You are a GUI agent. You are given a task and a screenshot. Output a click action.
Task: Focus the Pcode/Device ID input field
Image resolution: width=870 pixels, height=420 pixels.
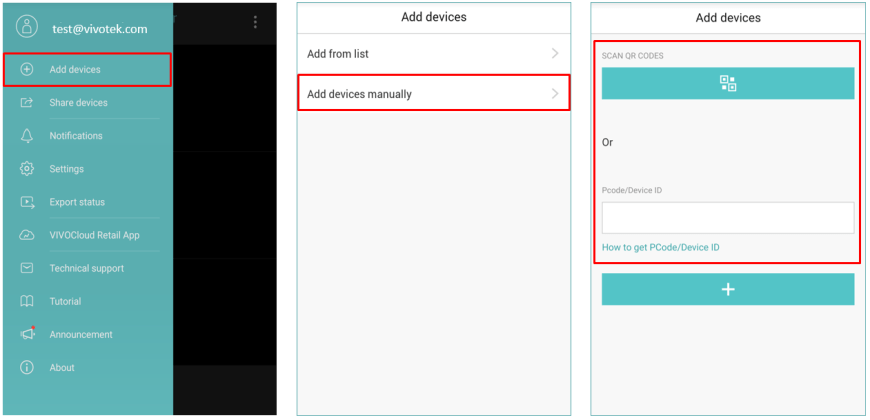coord(727,218)
